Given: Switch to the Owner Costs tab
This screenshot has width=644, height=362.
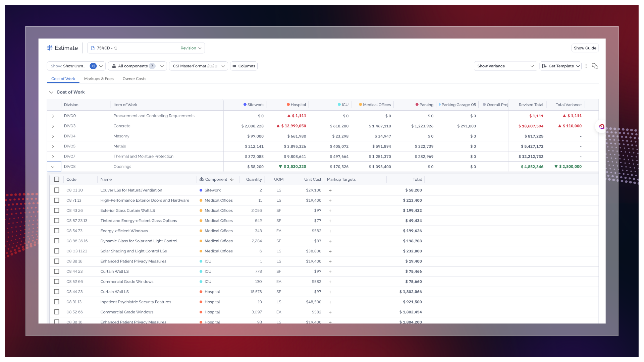Looking at the screenshot, I should 134,79.
